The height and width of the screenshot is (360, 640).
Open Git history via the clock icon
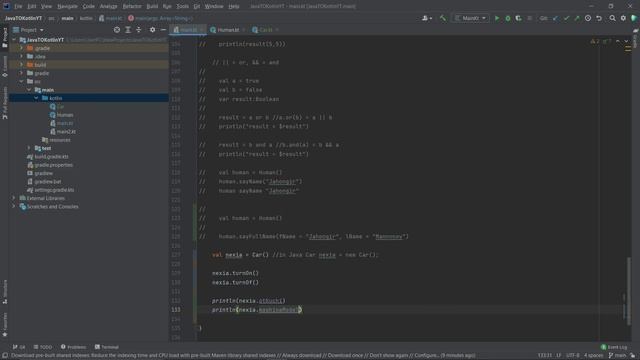588,18
